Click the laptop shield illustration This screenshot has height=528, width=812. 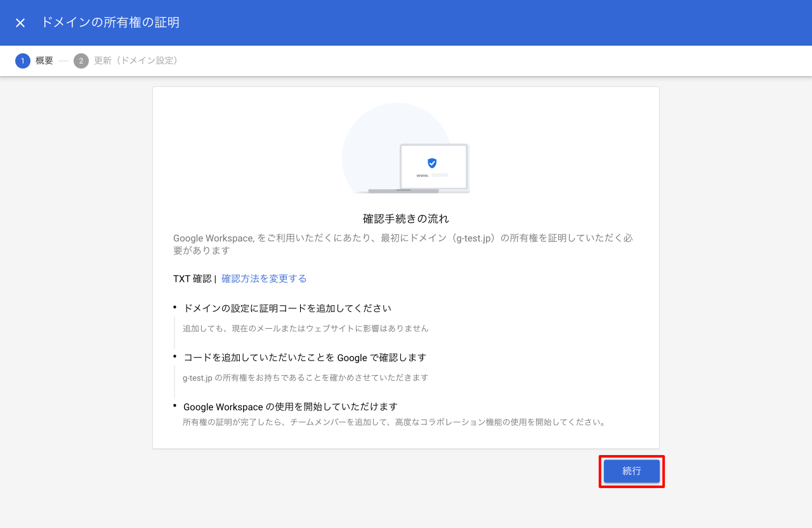pyautogui.click(x=406, y=149)
